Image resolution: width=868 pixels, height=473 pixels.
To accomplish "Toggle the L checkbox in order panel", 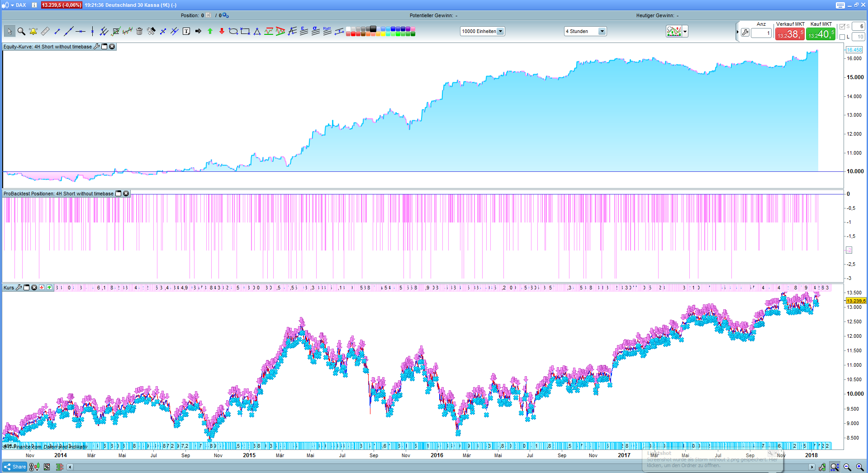I will [x=842, y=37].
